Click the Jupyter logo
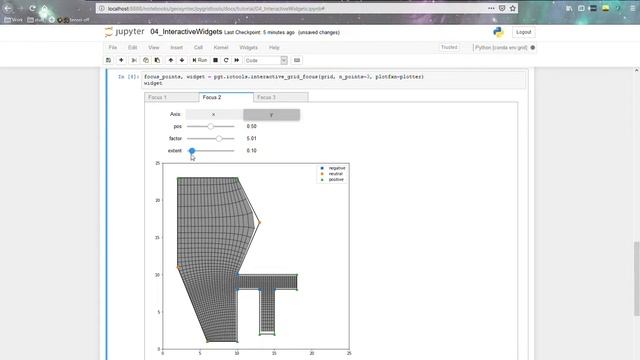The image size is (640, 360). (124, 32)
